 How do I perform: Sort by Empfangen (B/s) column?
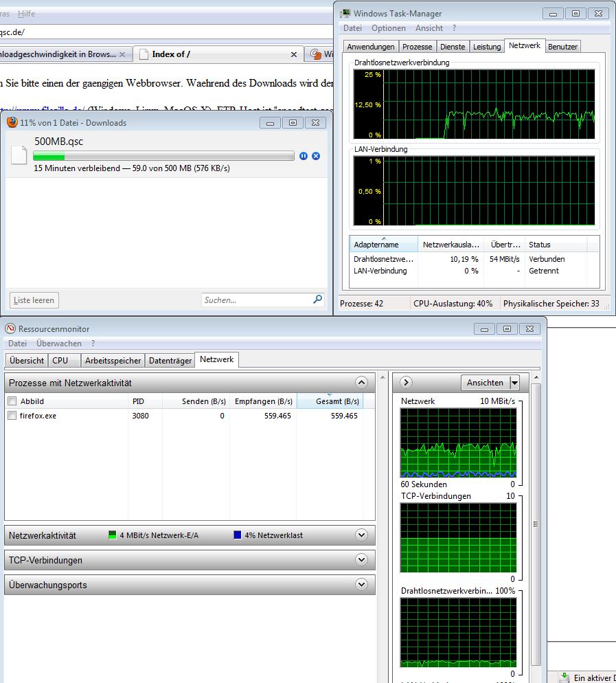point(263,401)
